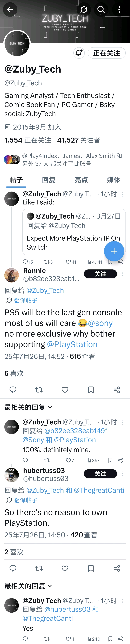Screen dimensions: 130x644
Task: Retweet Ronnie's PS5 post
Action: click(x=39, y=390)
